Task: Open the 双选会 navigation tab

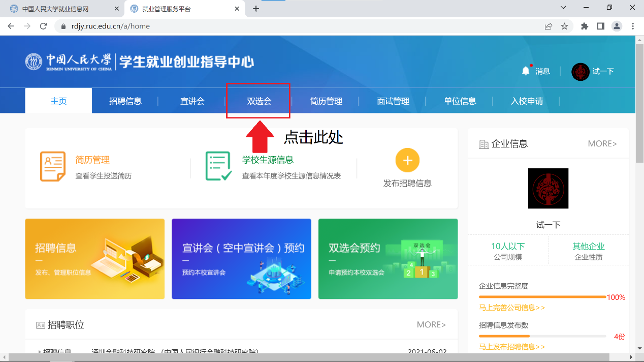Action: tap(259, 101)
